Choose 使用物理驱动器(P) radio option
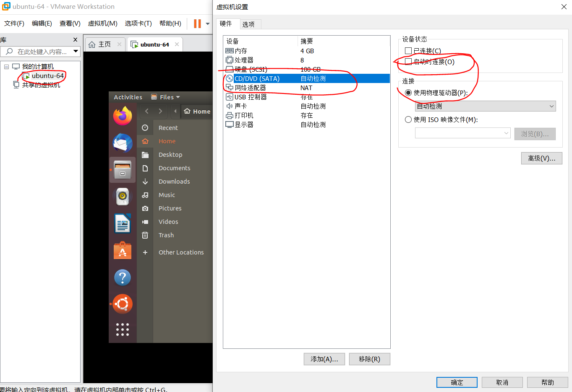This screenshot has width=572, height=392. pos(408,93)
